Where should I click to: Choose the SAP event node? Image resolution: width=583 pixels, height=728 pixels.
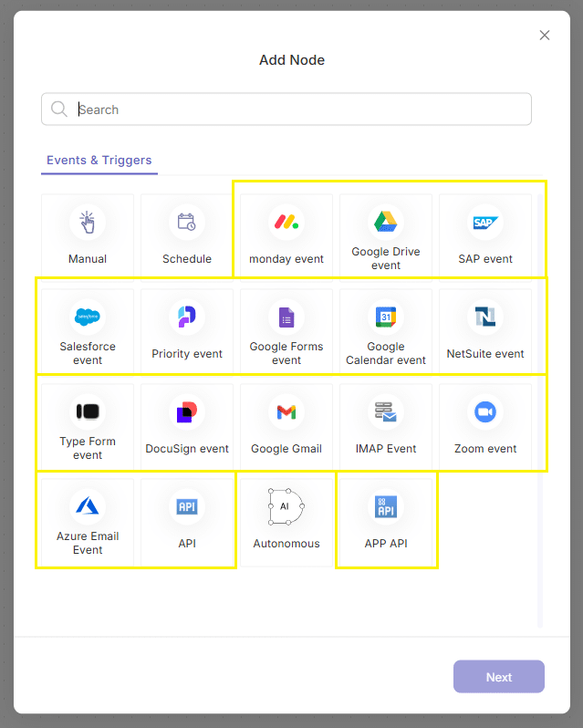(485, 237)
